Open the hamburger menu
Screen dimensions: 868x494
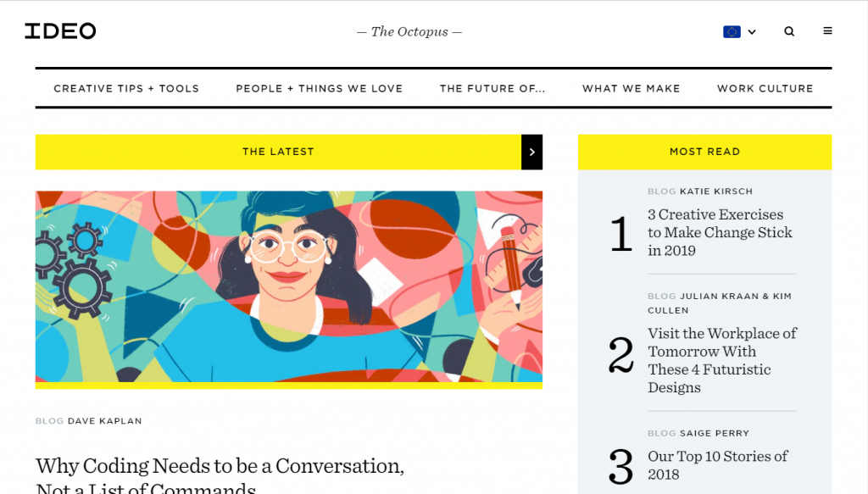click(x=828, y=31)
